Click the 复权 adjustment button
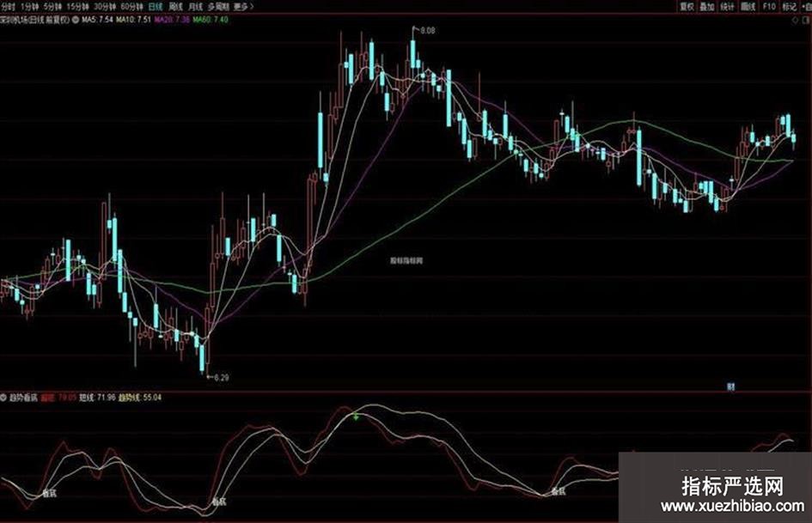The image size is (812, 523). (687, 6)
